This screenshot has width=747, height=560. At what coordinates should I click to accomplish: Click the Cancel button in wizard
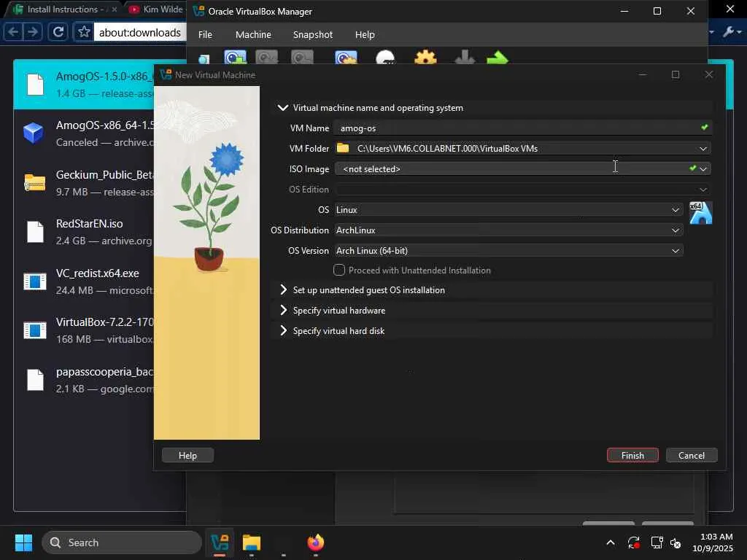point(692,455)
